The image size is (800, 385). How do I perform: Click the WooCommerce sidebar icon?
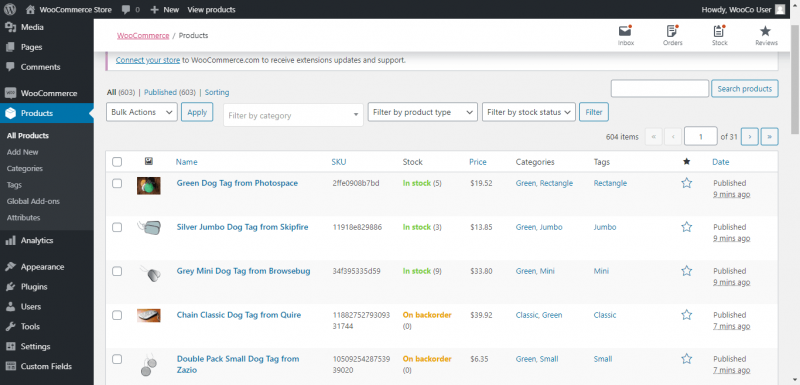[10, 93]
